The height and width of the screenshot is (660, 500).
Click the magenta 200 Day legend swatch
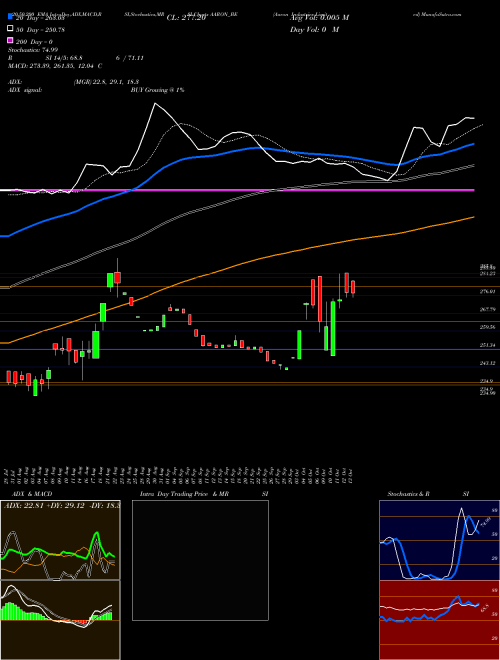tap(10, 41)
